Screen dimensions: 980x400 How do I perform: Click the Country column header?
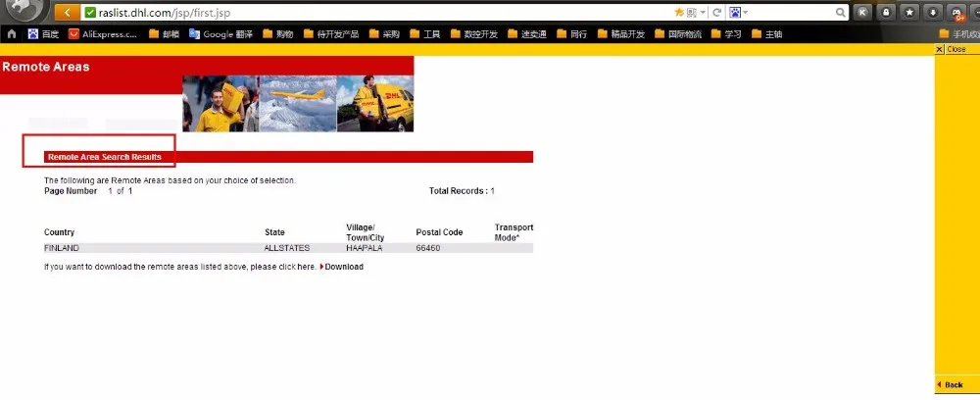(x=60, y=232)
